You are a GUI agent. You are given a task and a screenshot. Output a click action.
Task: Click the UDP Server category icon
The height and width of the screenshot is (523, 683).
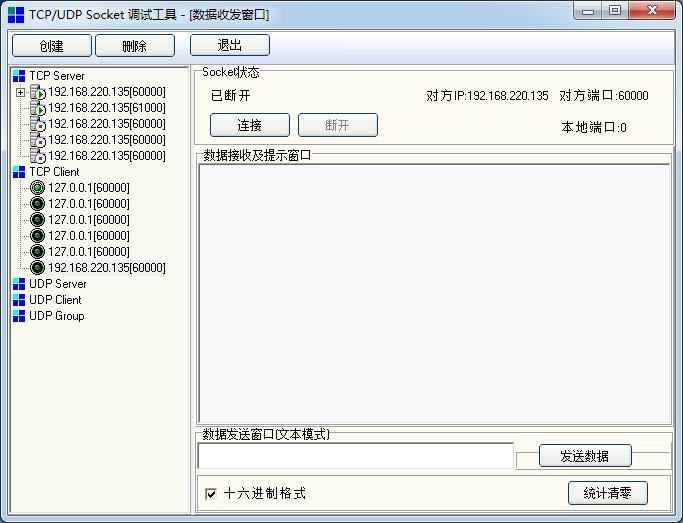(19, 284)
